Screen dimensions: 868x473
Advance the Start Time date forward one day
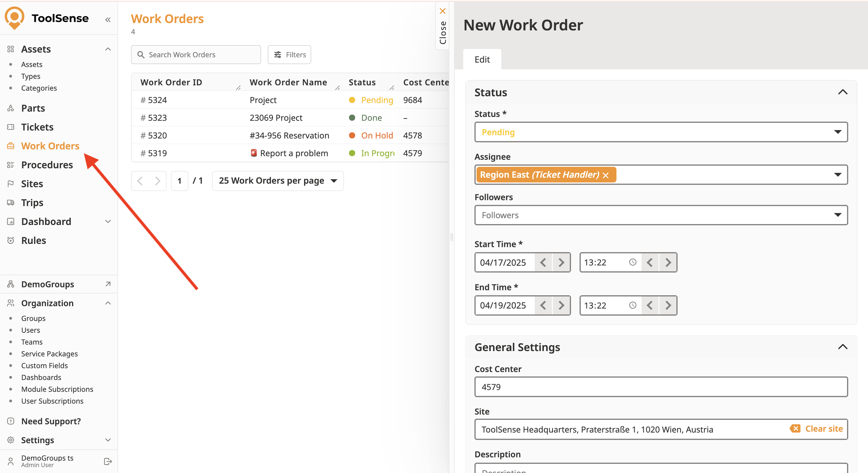click(x=561, y=262)
